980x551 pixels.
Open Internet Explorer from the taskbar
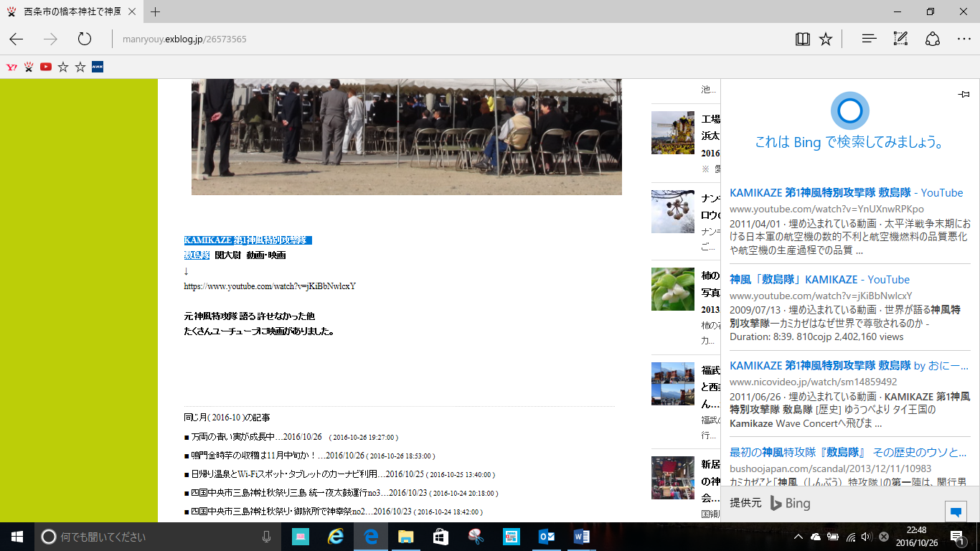(x=335, y=537)
